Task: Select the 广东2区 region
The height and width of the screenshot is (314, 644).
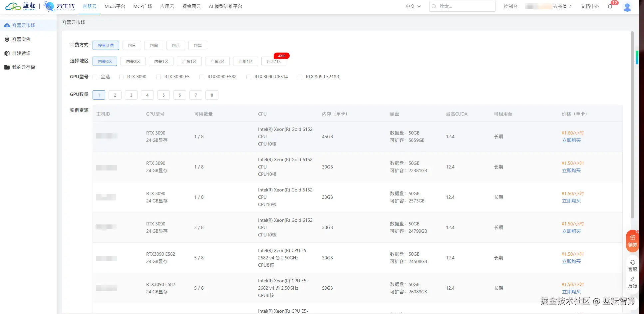Action: [x=217, y=61]
